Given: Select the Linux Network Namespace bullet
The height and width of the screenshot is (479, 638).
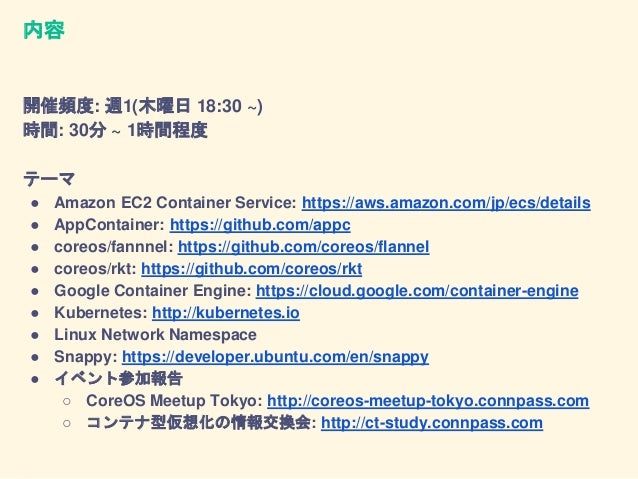Looking at the screenshot, I should point(155,335).
